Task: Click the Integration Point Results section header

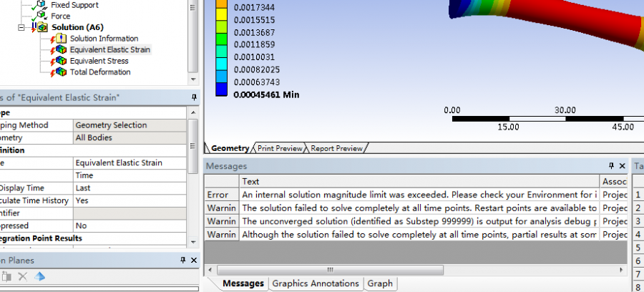Action: pos(93,238)
